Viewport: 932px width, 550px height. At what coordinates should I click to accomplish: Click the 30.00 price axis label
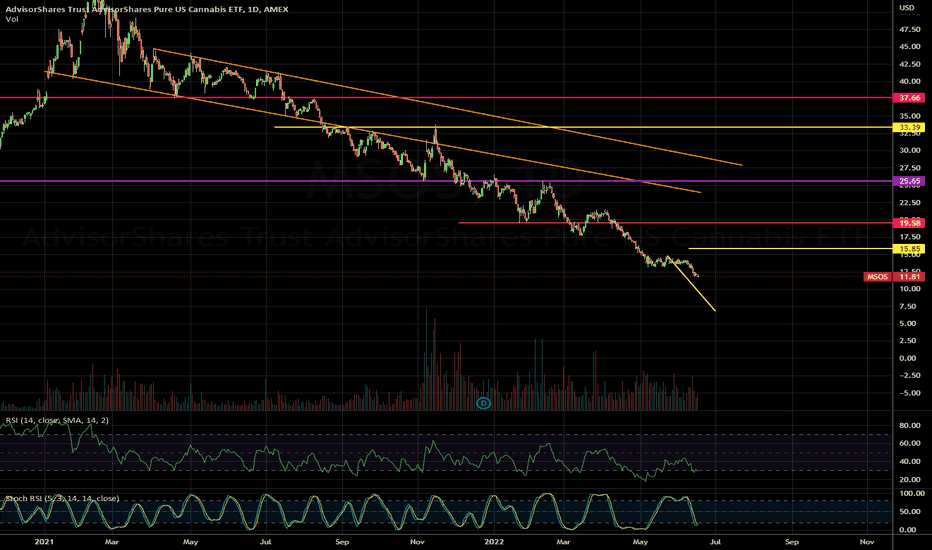910,150
